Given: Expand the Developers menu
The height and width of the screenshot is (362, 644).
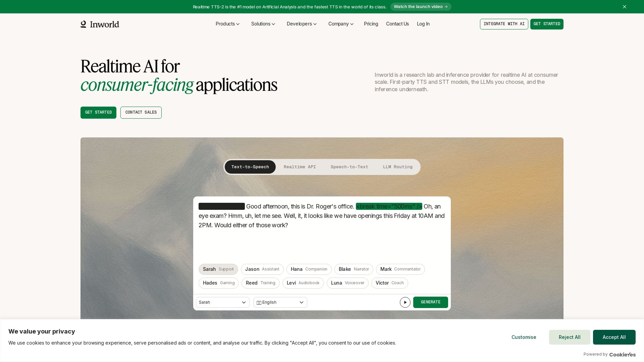Looking at the screenshot, I should [x=302, y=24].
